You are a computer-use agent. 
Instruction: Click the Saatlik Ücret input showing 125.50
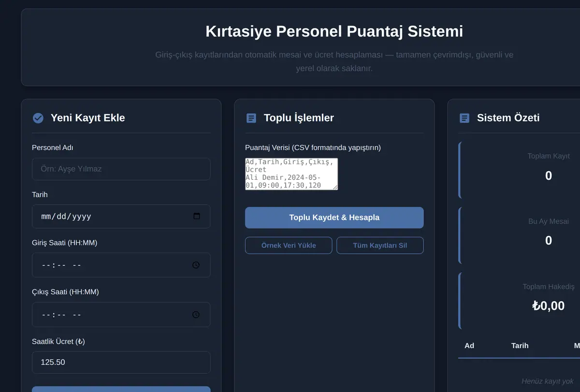pos(121,363)
